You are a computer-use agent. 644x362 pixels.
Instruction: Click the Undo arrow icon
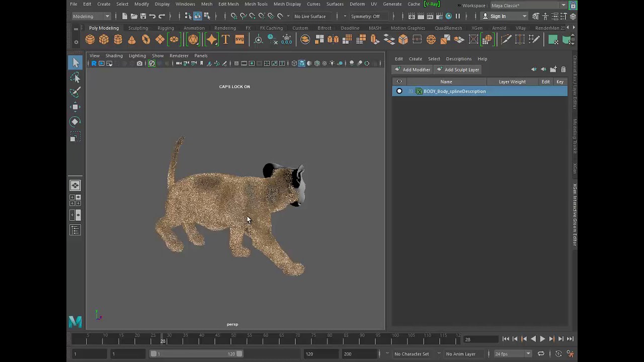coord(152,16)
